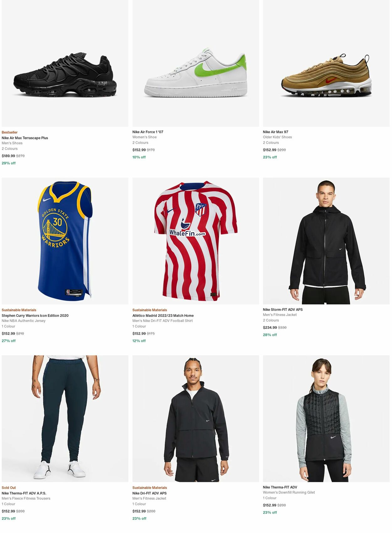
Task: Open the Nike Air Max Terrascape Plus product page
Action: click(x=25, y=137)
